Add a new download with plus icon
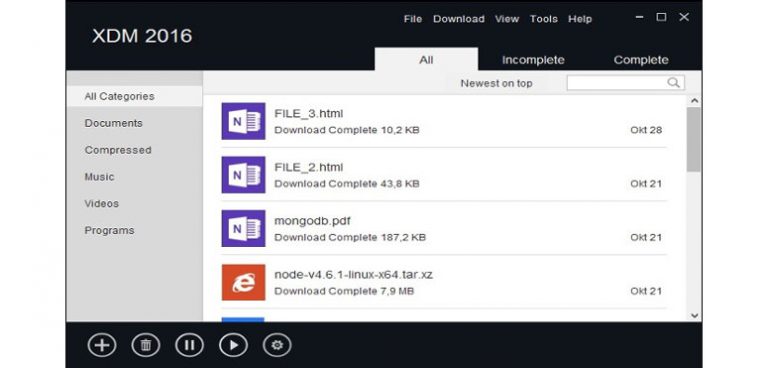 pos(102,345)
